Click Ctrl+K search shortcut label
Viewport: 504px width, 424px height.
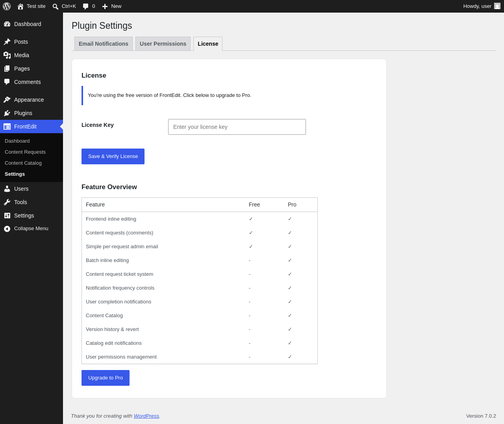(69, 6)
